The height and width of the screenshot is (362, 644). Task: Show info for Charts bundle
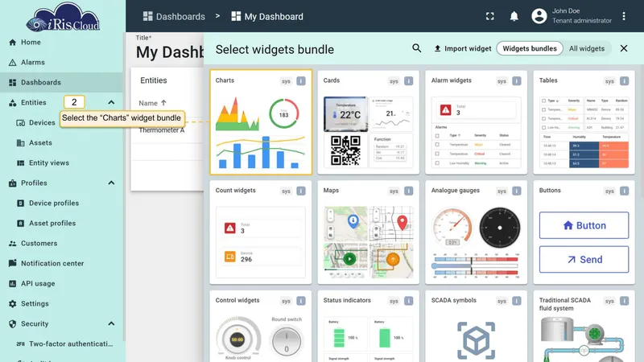point(301,81)
